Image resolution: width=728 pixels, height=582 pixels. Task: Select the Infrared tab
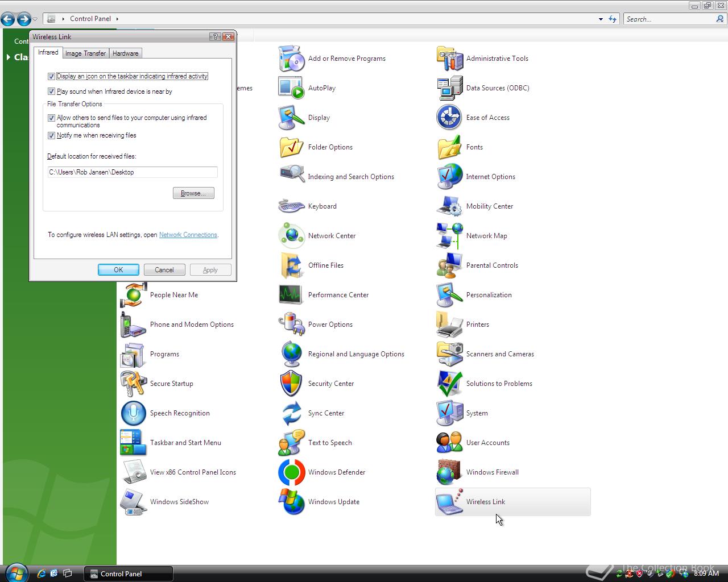point(48,52)
